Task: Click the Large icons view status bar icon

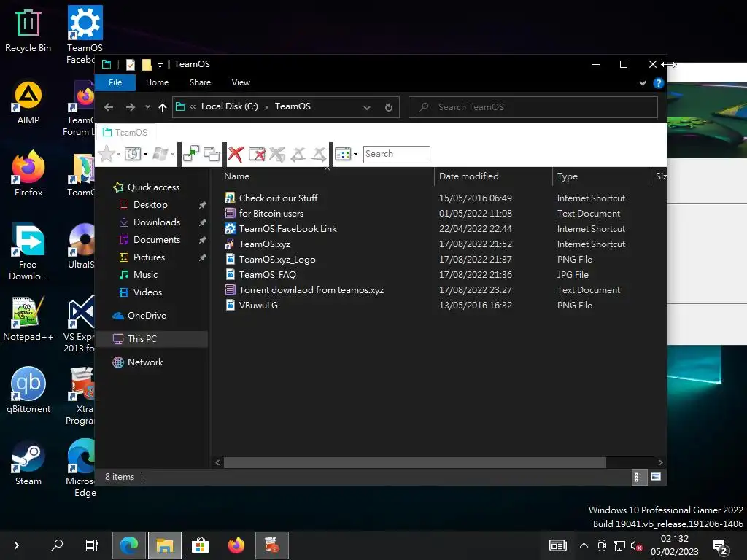Action: coord(656,477)
